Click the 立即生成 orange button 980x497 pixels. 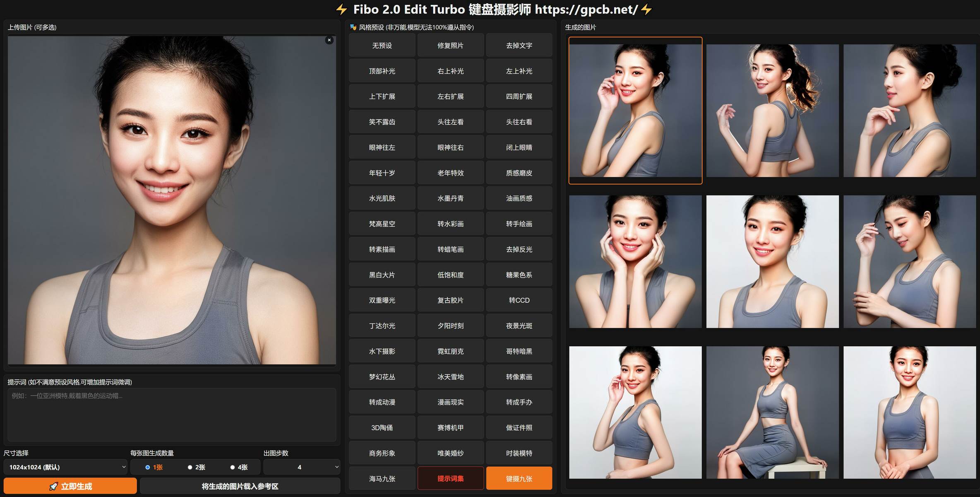point(70,486)
